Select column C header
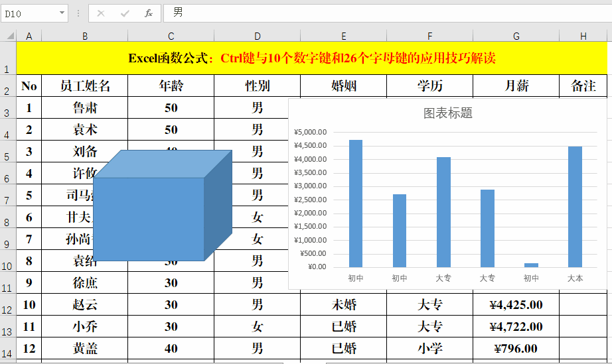Image resolution: width=612 pixels, height=364 pixels. coord(171,36)
